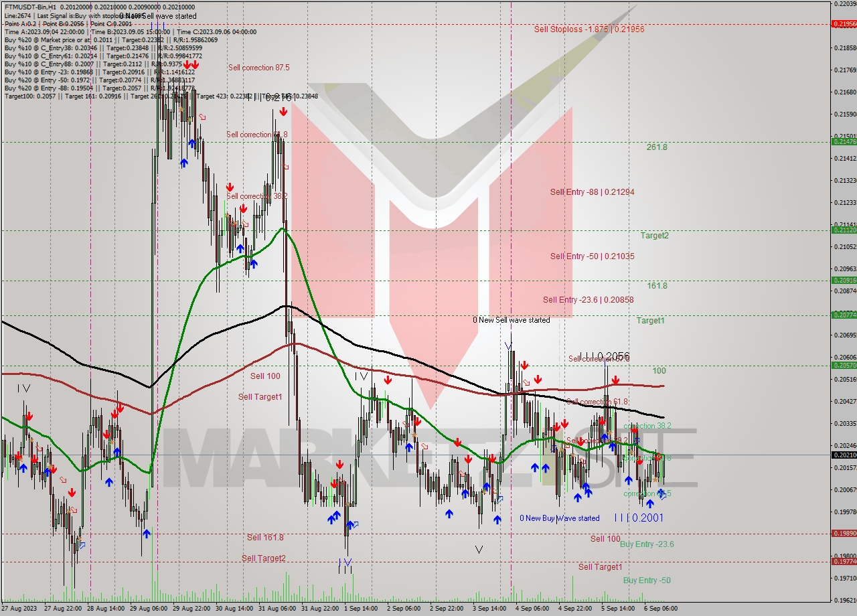Select the 'Buy Entry -23.6' label
This screenshot has height=616, width=857.
point(647,544)
